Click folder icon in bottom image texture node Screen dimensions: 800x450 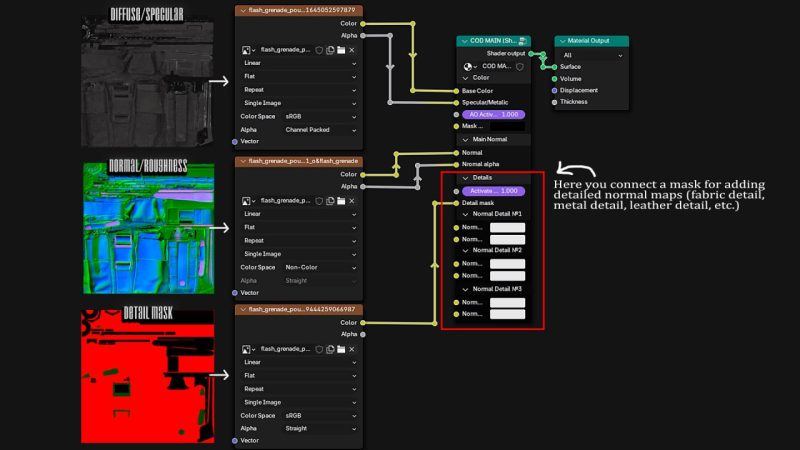coord(341,349)
